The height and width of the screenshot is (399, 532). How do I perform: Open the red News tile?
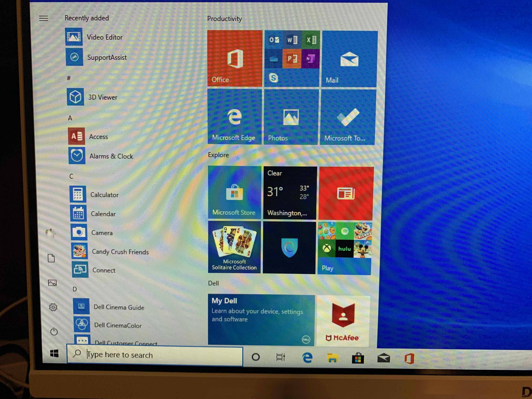[x=346, y=194]
